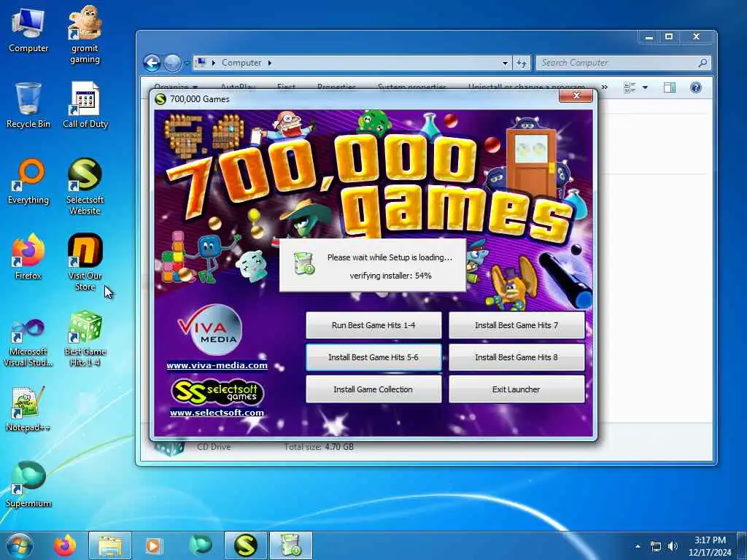
Task: Click the Exit Launcher button
Action: 516,389
